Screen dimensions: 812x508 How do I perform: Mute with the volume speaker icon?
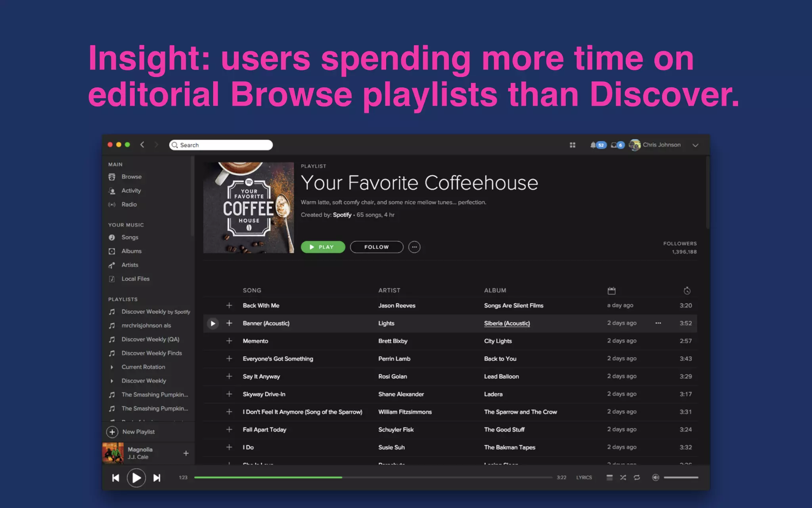tap(655, 477)
